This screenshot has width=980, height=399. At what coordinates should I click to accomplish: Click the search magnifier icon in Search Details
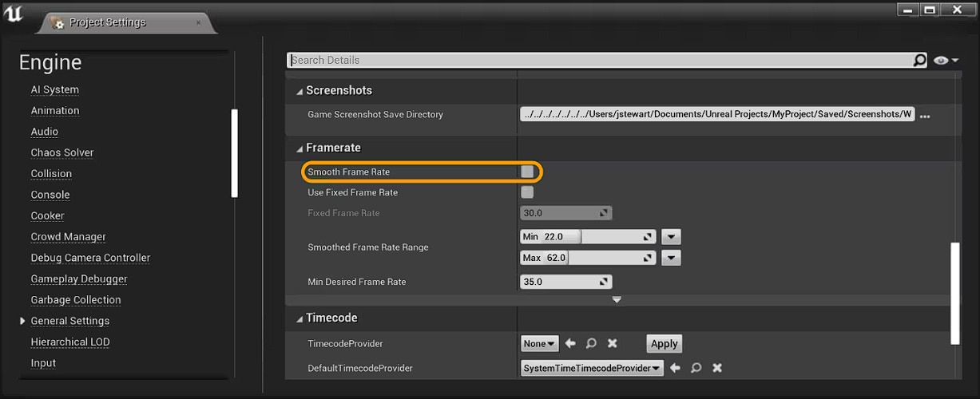point(919,60)
